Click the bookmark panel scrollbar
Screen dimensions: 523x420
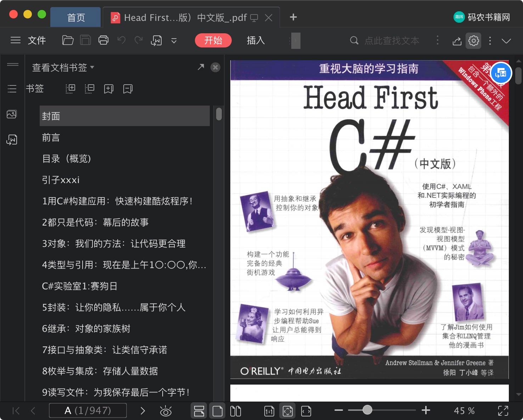[x=219, y=114]
